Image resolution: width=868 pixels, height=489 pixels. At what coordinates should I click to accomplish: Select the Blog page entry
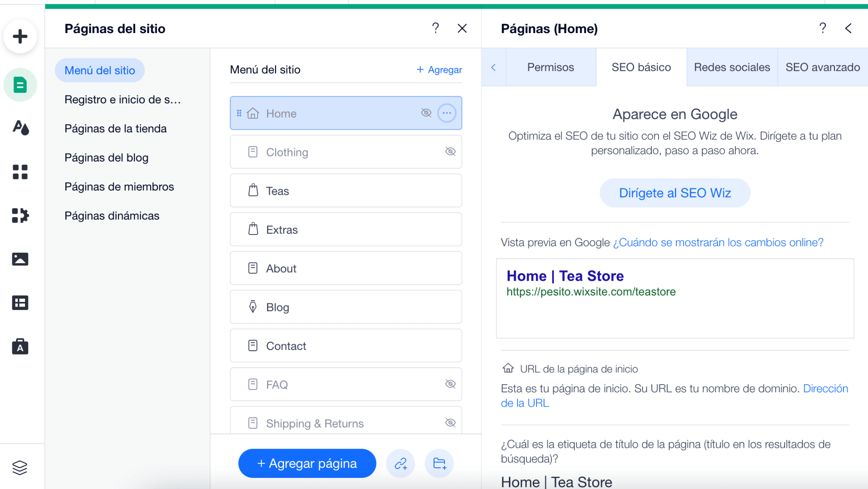pyautogui.click(x=346, y=307)
